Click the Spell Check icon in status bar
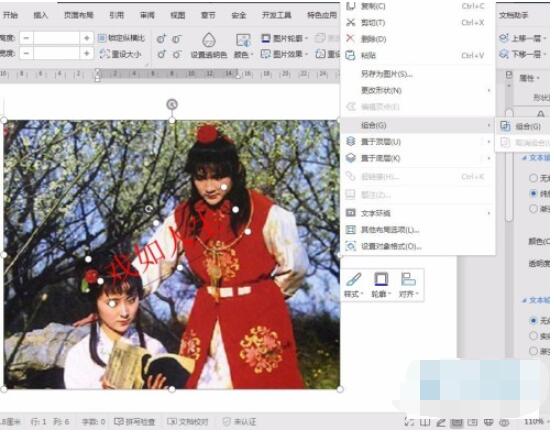This screenshot has width=554, height=432. click(119, 421)
